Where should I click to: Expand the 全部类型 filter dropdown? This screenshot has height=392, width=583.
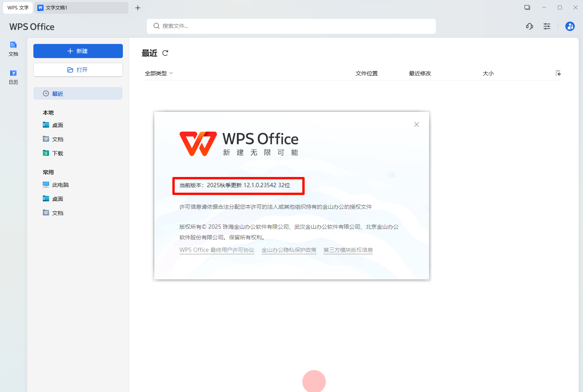[x=159, y=73]
